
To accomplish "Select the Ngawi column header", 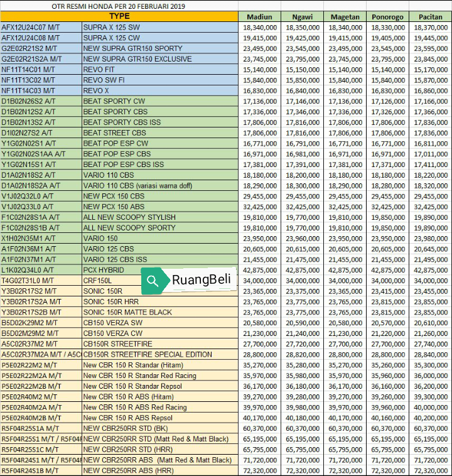I will coord(302,17).
